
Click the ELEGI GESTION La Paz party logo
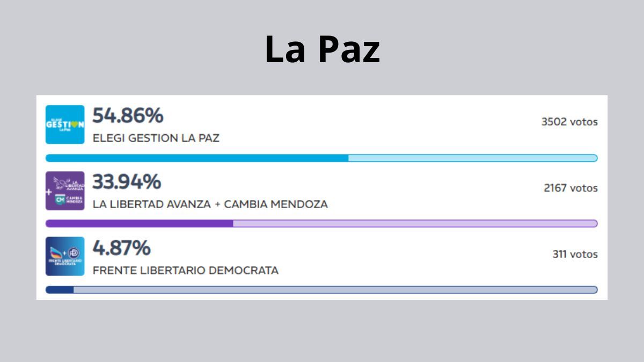[x=64, y=124]
